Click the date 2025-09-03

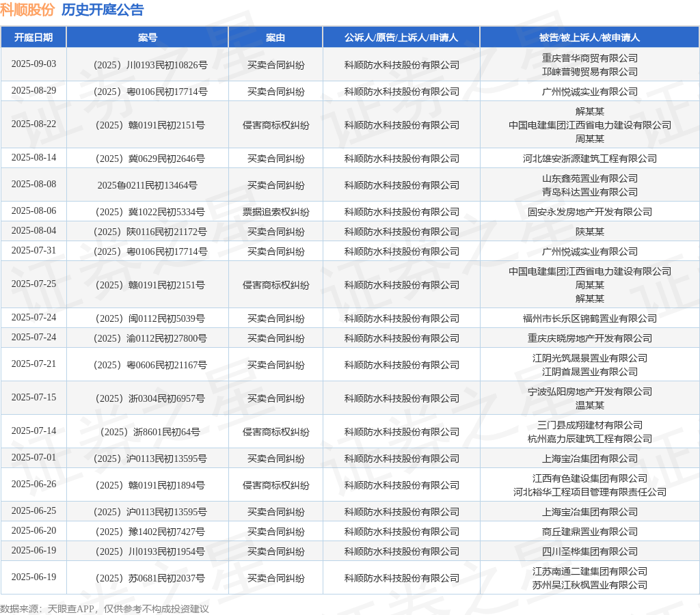pos(34,64)
